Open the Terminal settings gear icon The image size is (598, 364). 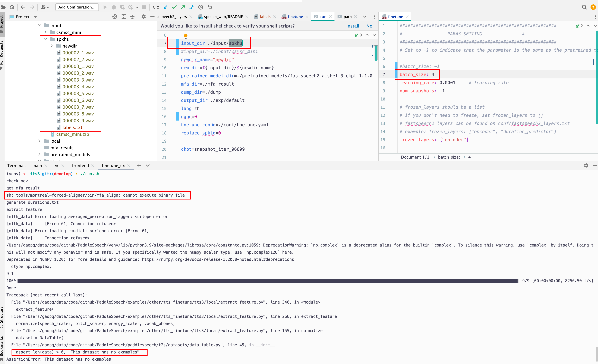[x=586, y=165]
